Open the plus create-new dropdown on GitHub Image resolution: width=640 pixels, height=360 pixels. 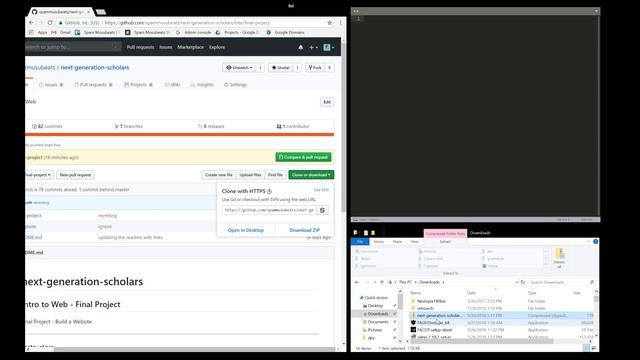click(313, 47)
